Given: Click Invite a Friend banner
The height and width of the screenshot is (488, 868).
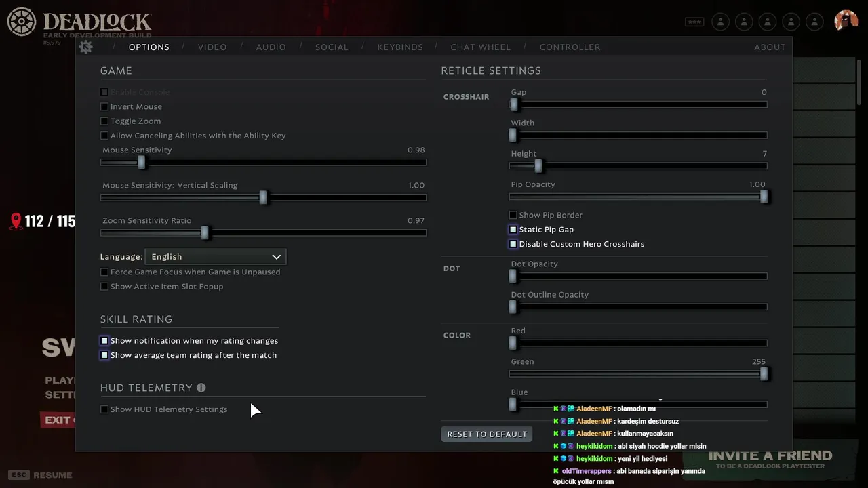Looking at the screenshot, I should click(x=770, y=460).
